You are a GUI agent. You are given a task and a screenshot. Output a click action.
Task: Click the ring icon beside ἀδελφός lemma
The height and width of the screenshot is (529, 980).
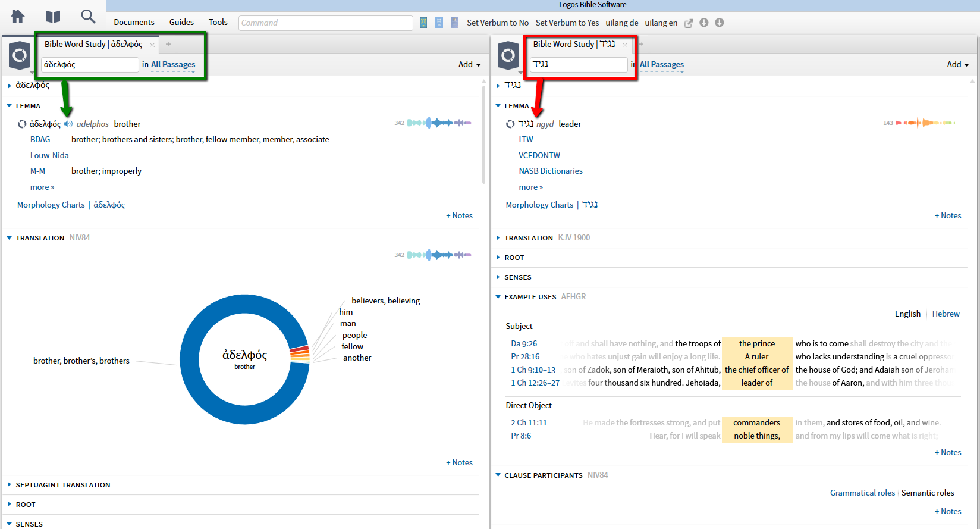point(22,124)
